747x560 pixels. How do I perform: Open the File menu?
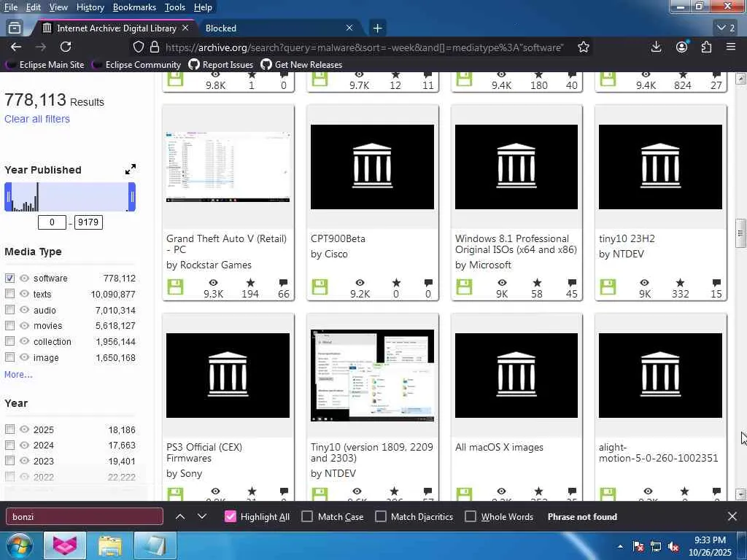coord(11,7)
